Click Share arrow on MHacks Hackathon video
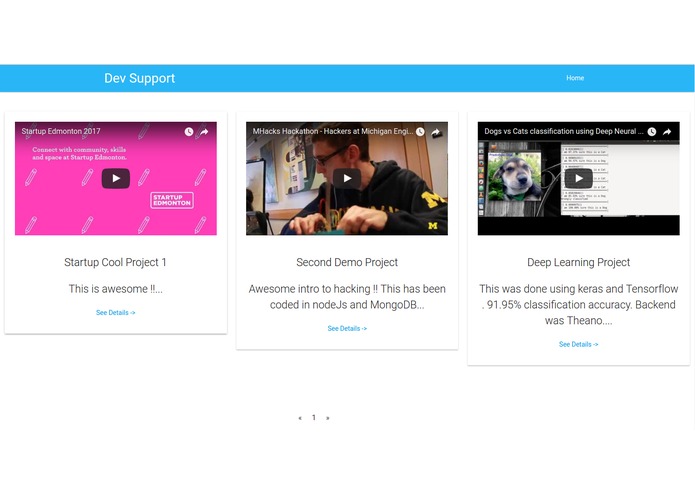Image resolution: width=695 pixels, height=494 pixels. point(436,132)
